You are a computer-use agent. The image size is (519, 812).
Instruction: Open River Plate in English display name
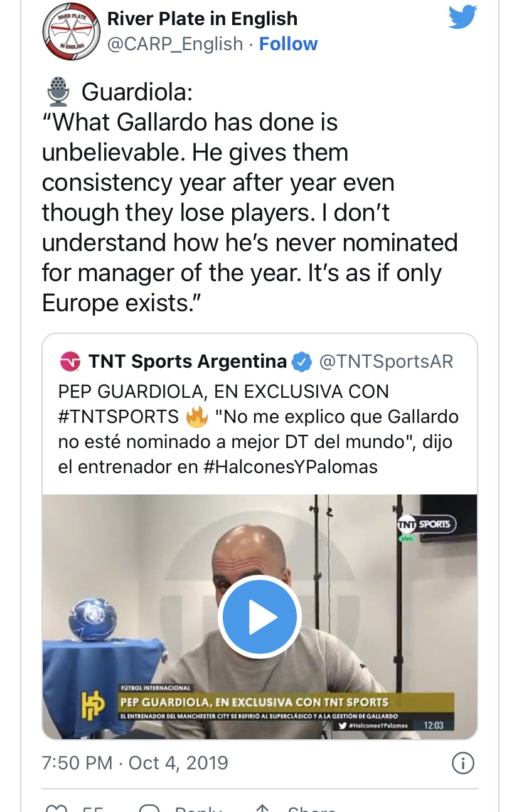[x=202, y=19]
